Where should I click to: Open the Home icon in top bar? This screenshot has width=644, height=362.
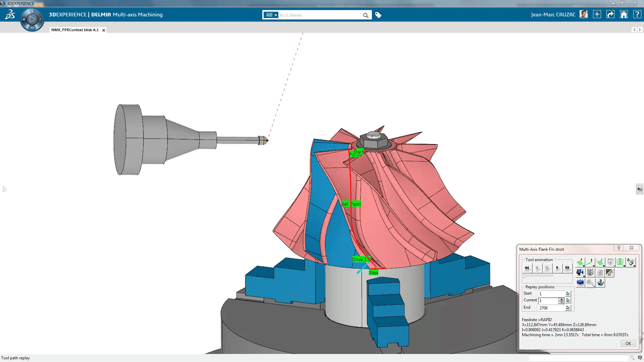tap(624, 14)
